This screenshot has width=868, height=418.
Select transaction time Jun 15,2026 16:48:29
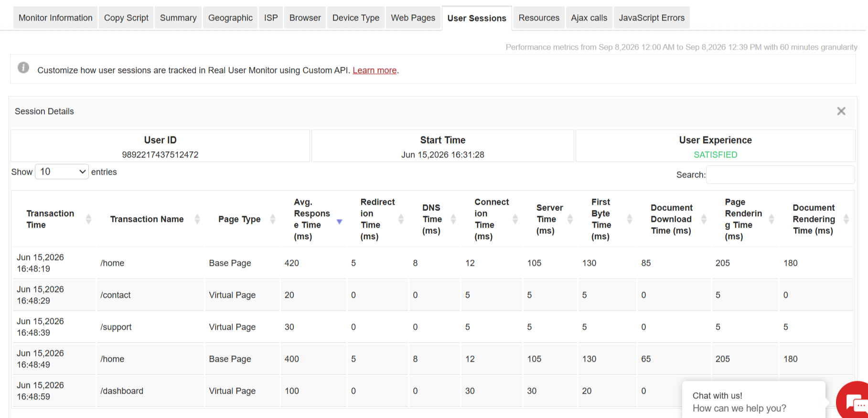coord(41,295)
